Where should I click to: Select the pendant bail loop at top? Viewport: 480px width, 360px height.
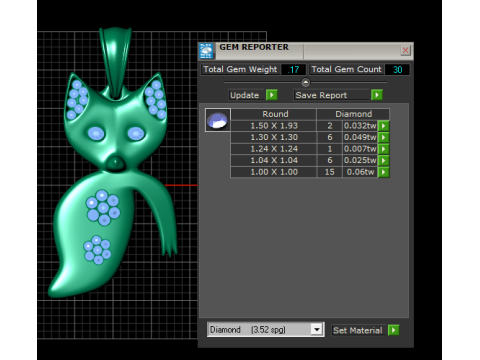(115, 62)
